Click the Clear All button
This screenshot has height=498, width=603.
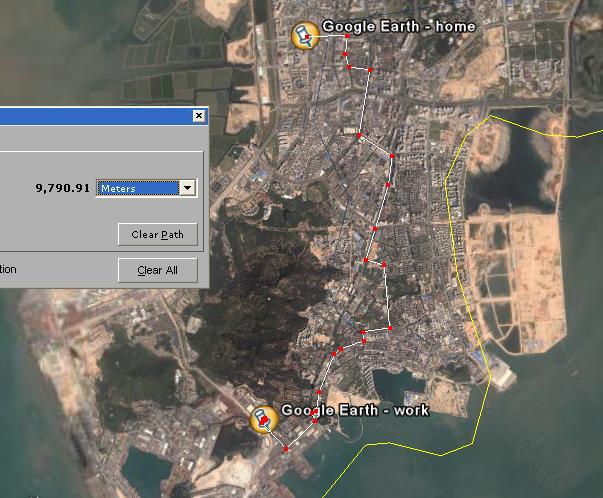pyautogui.click(x=158, y=270)
